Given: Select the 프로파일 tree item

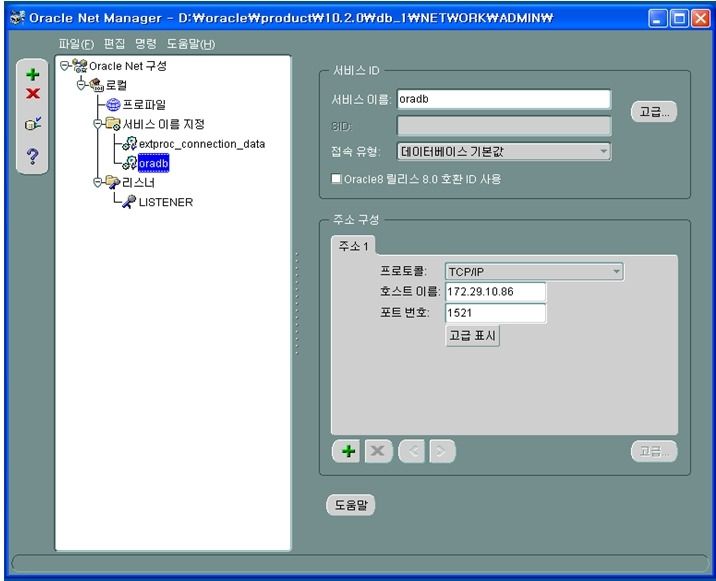Looking at the screenshot, I should (x=144, y=105).
